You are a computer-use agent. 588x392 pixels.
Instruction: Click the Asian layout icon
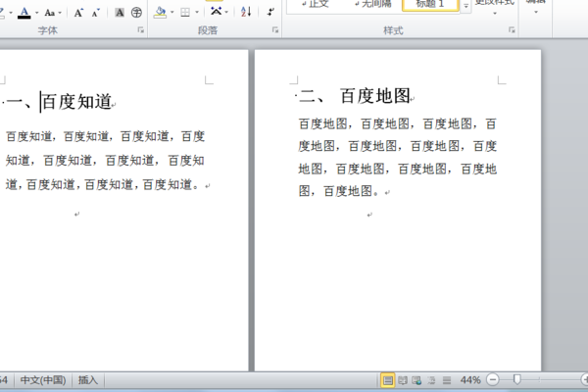tap(216, 12)
